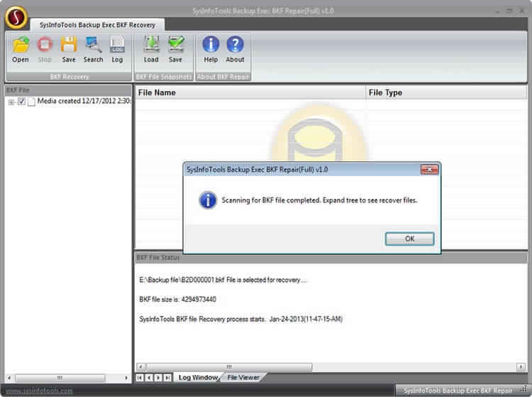Click tree panel scroll right arrow
This screenshot has height=397, width=532.
pyautogui.click(x=126, y=378)
